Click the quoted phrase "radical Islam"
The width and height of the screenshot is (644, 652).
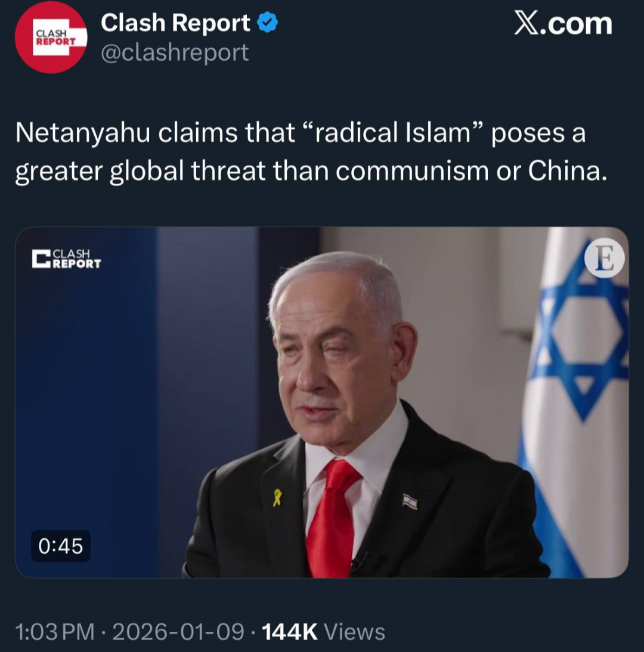tap(393, 133)
